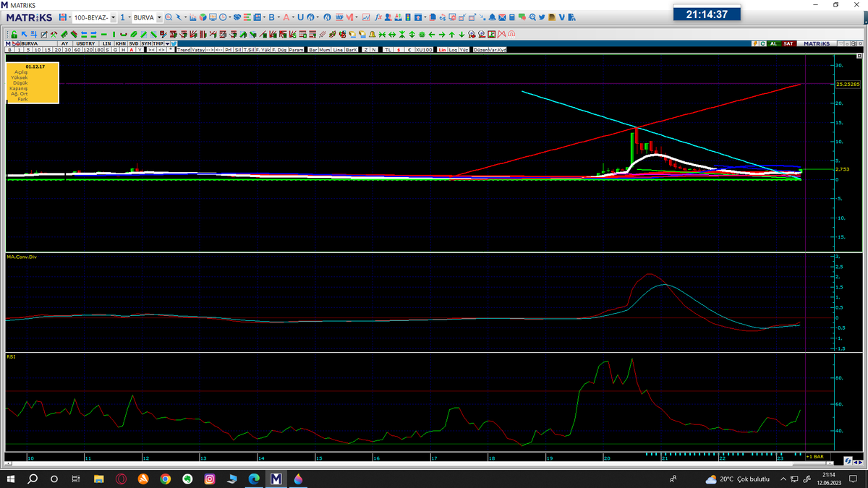Click the Sil delete button

238,50
